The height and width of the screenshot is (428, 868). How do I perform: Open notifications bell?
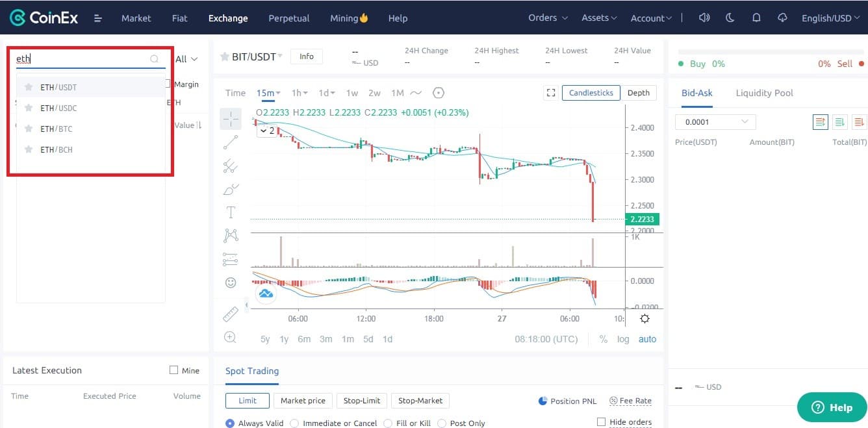pos(756,18)
